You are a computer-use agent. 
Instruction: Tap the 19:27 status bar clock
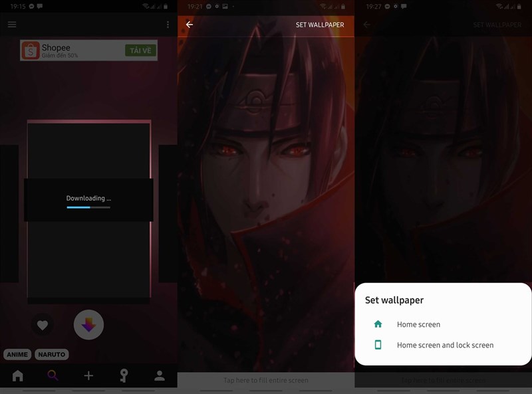pyautogui.click(x=373, y=7)
